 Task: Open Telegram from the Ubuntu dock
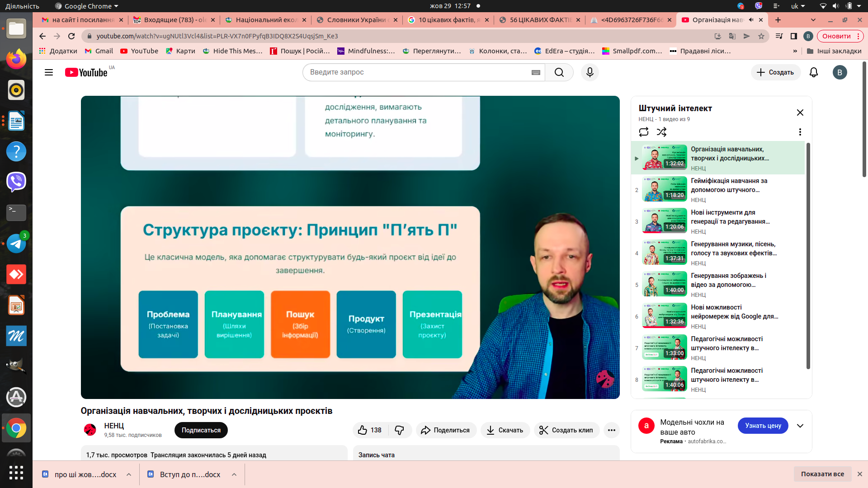pyautogui.click(x=16, y=244)
